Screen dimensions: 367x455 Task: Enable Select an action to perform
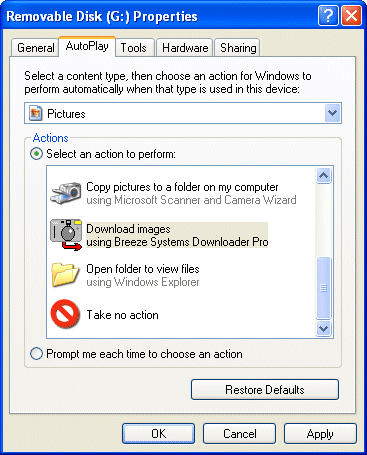(x=36, y=154)
